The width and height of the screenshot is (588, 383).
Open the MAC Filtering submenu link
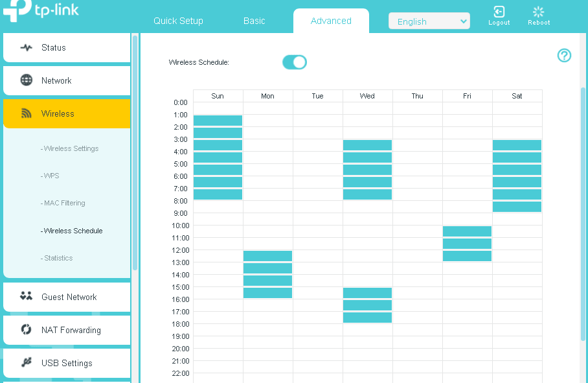(x=64, y=203)
